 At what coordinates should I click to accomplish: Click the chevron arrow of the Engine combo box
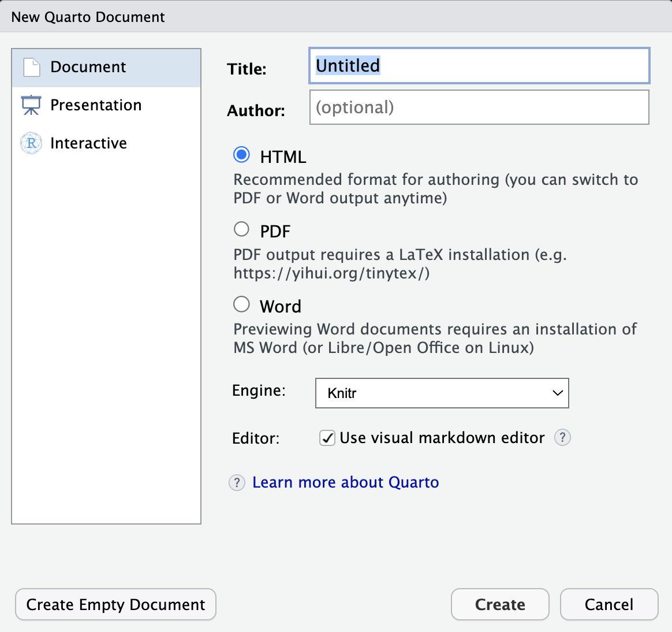(x=557, y=393)
